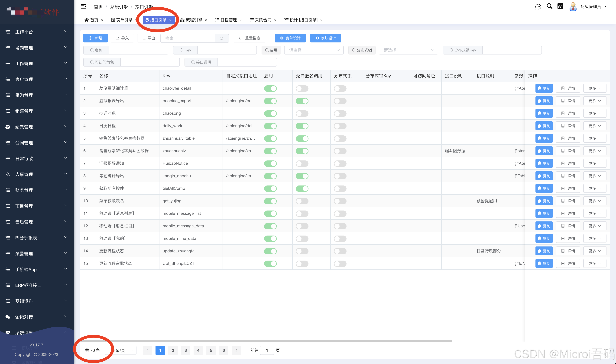
Task: Open the language translation icon
Action: [560, 6]
